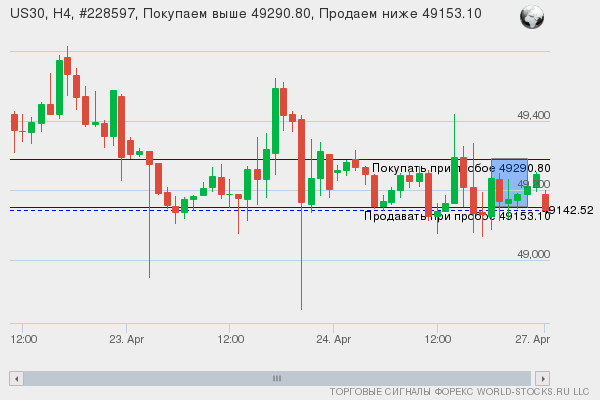The image size is (600, 400).
Task: Click the globe icon in the top corner
Action: tap(532, 17)
